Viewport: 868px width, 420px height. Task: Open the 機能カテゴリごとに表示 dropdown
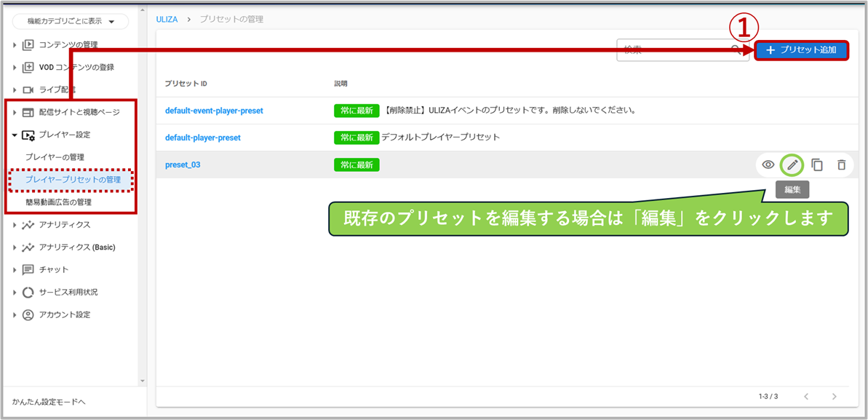[x=71, y=21]
